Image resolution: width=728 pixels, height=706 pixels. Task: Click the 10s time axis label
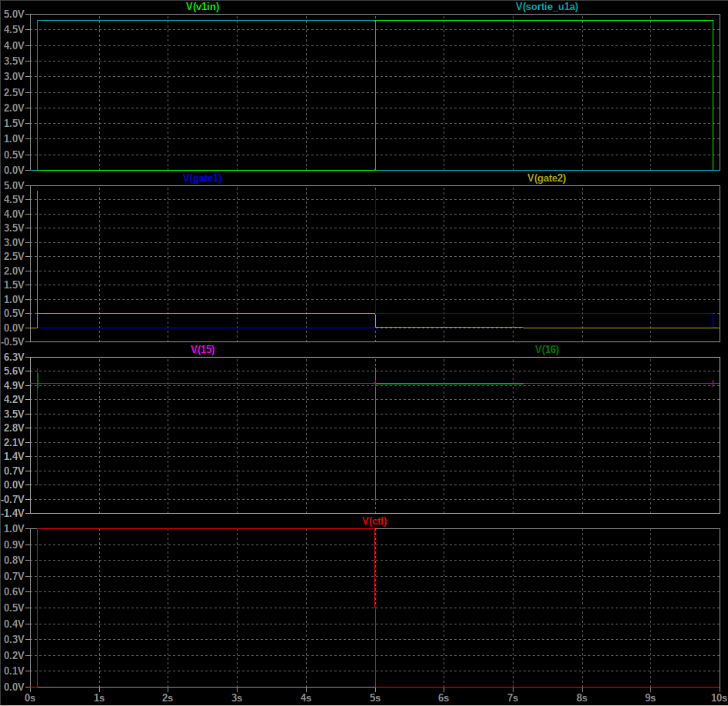pyautogui.click(x=720, y=698)
